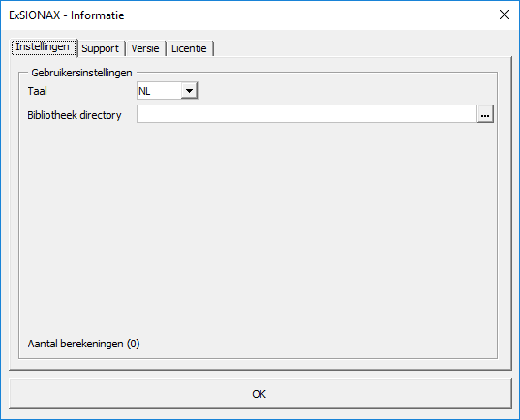
Task: Browse for Bibliotheek directory with ellipsis button
Action: tap(485, 114)
